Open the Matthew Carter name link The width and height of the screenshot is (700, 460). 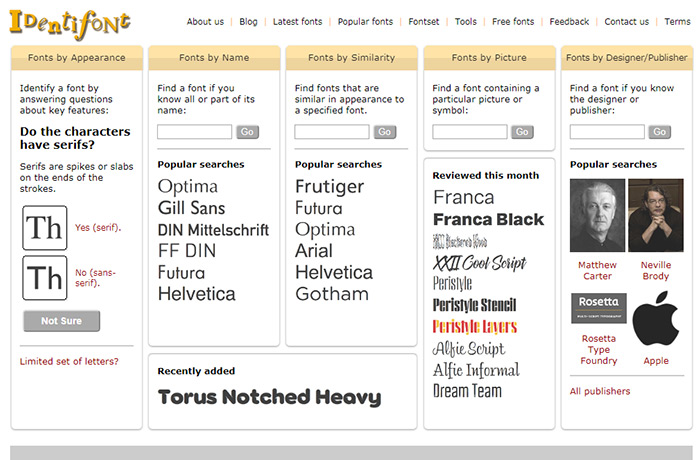pos(597,271)
